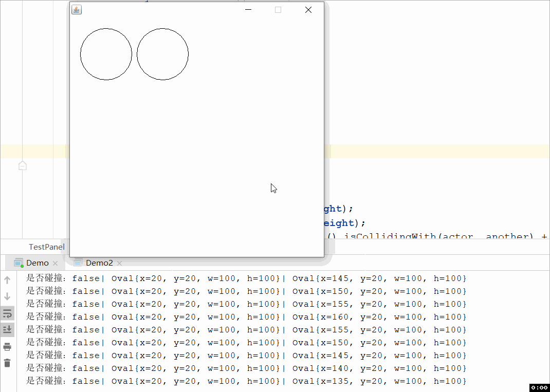This screenshot has width=550, height=392.
Task: Close the Java demo window
Action: [x=308, y=9]
